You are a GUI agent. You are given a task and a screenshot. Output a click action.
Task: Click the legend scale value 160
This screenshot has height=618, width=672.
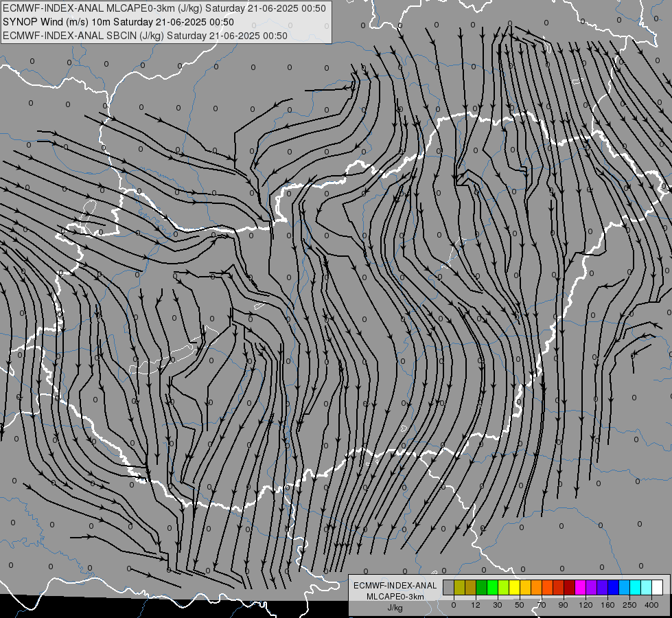(x=607, y=605)
